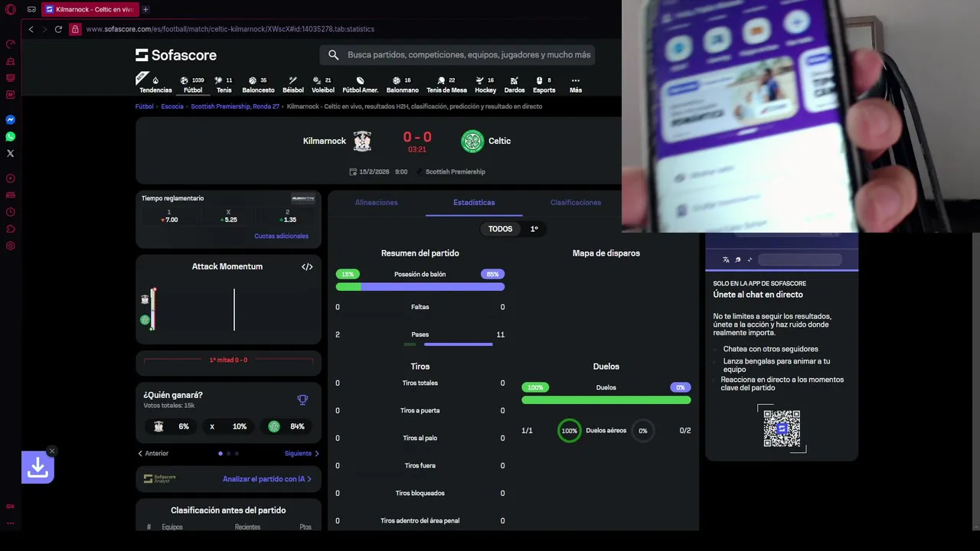
Task: Click the browser address bar URL
Action: pyautogui.click(x=230, y=29)
